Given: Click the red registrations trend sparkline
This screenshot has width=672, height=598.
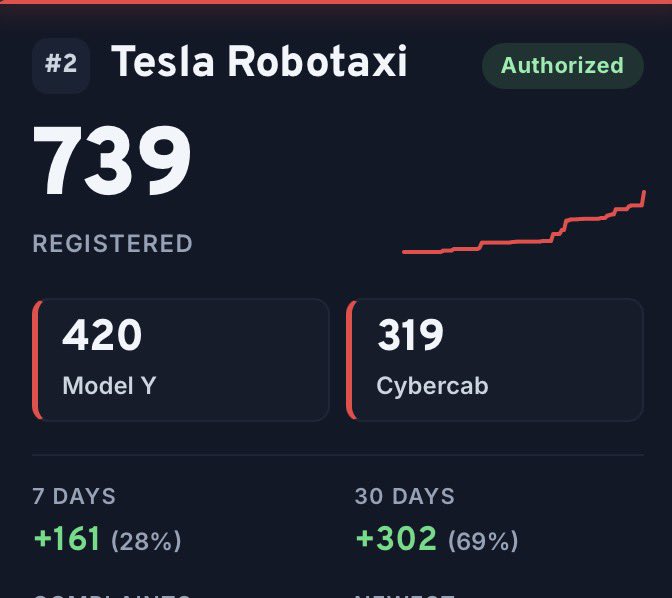Looking at the screenshot, I should 524,223.
